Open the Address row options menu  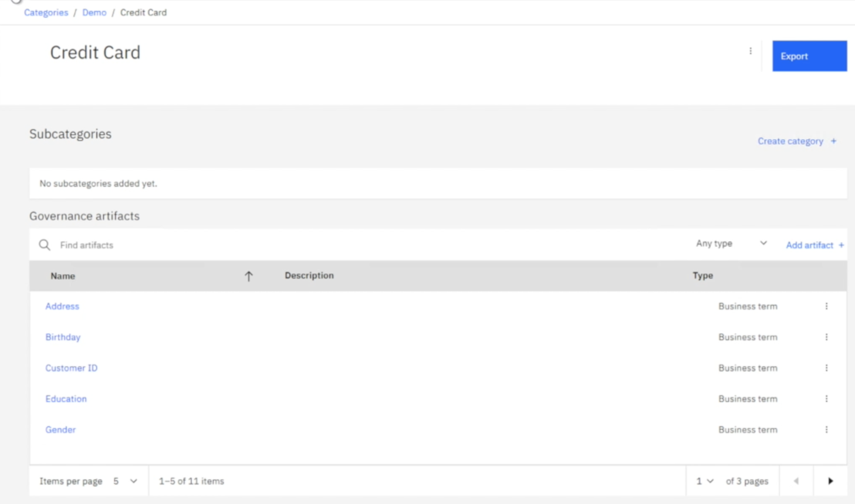point(826,306)
